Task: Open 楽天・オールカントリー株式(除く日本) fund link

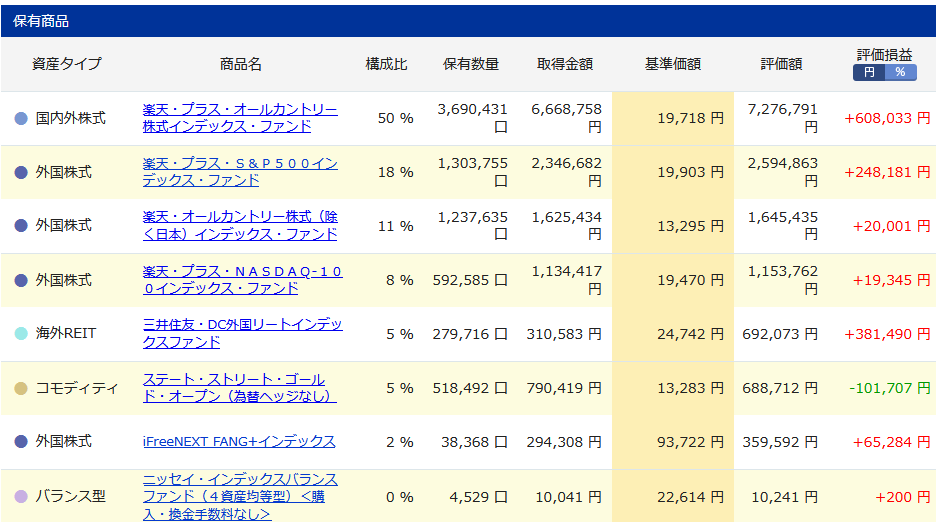Action: point(240,226)
